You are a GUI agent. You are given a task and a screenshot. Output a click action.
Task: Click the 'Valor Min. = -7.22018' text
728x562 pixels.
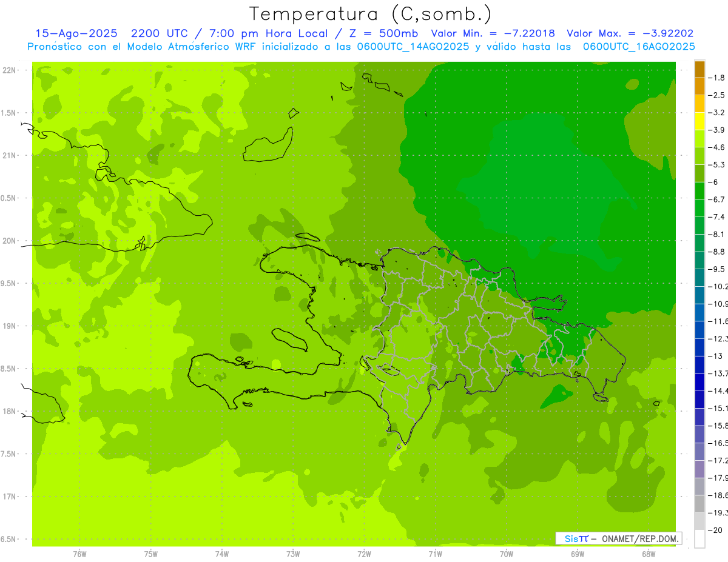(x=493, y=33)
